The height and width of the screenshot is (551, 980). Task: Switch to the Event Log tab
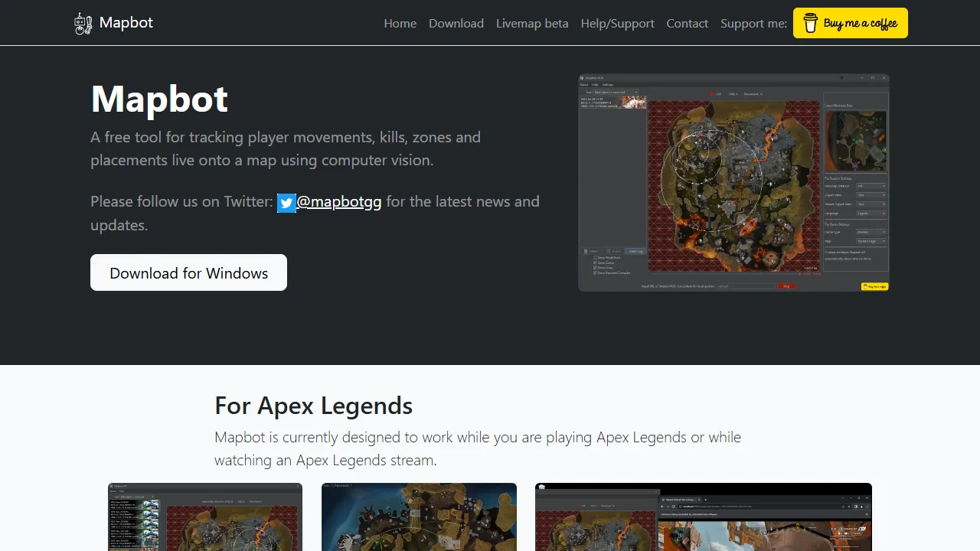636,251
